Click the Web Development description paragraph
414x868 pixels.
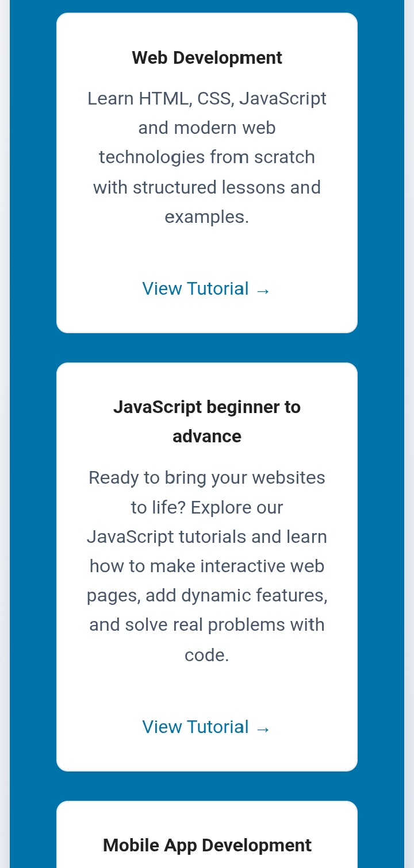[x=207, y=157]
